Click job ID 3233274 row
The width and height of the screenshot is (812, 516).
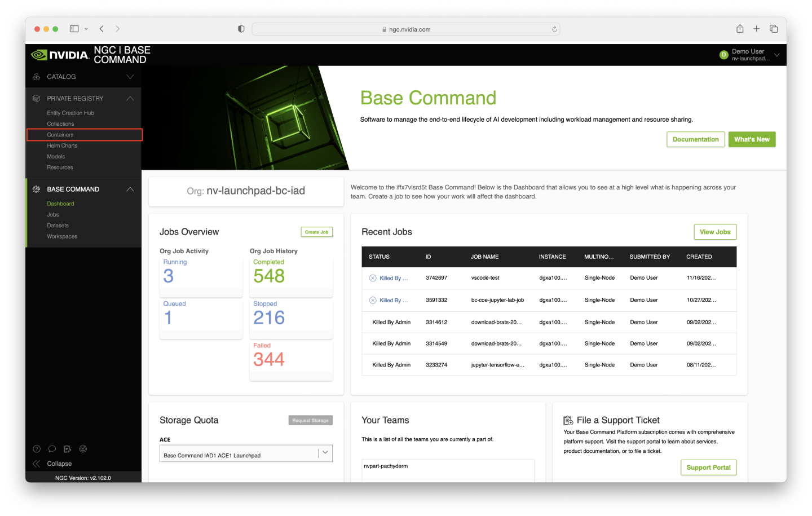point(549,365)
